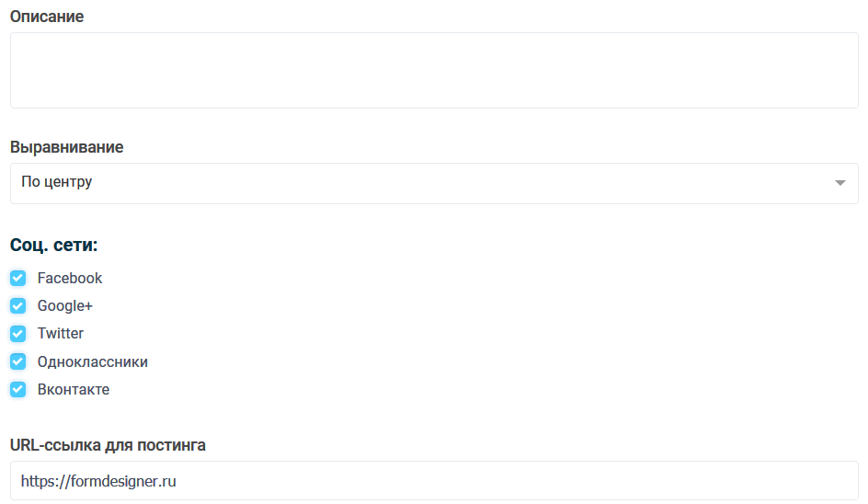Click the Twitter label text
The image size is (868, 504).
point(61,334)
